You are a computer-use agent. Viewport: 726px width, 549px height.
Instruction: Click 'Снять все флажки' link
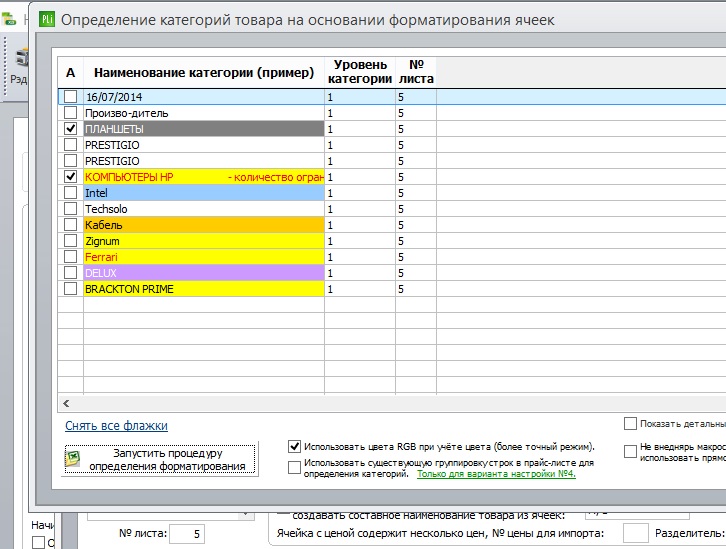(116, 425)
